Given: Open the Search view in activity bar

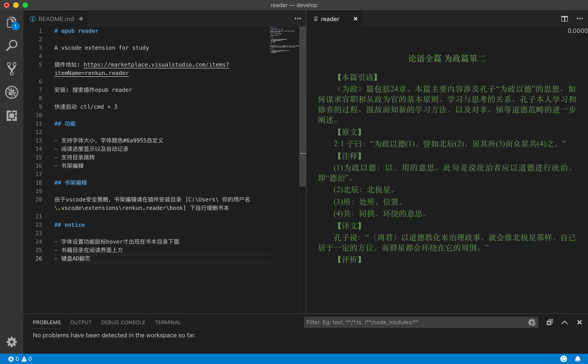Looking at the screenshot, I should point(11,45).
